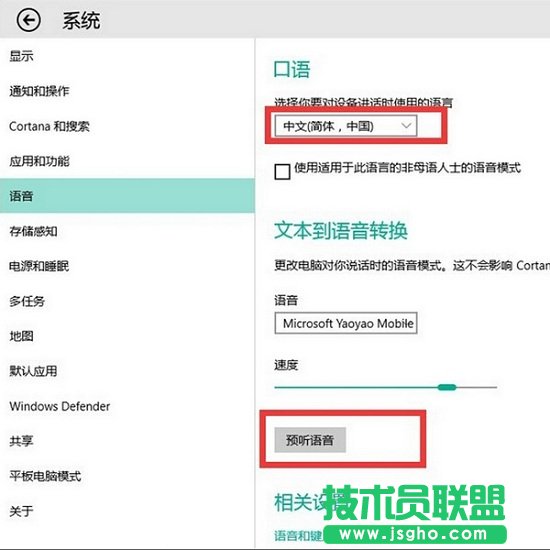Select 地图 in the sidebar

coord(21,336)
